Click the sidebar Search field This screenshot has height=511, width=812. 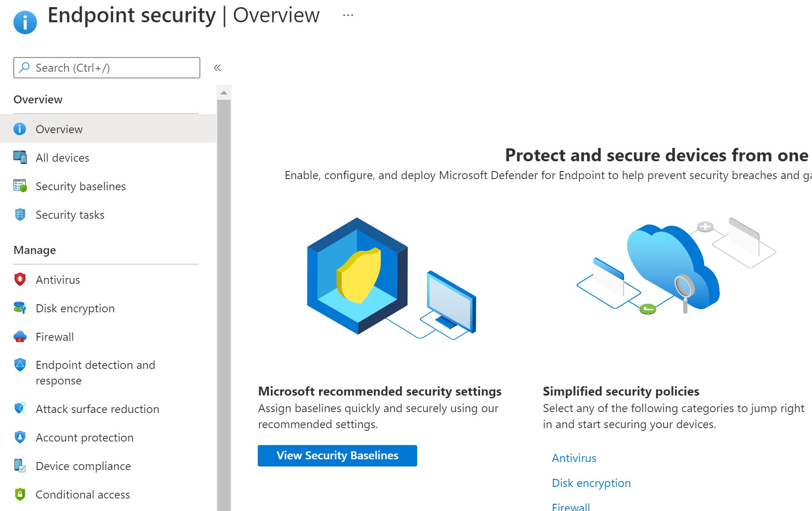pyautogui.click(x=107, y=68)
